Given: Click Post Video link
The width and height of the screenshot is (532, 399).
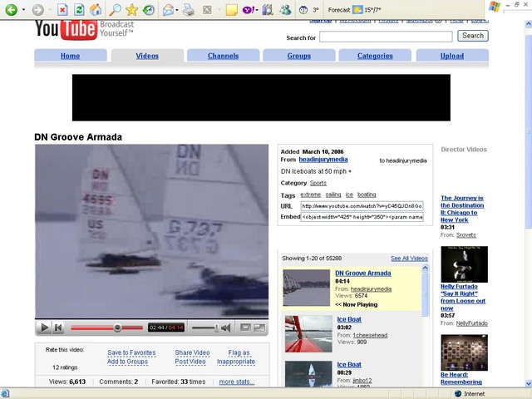Looking at the screenshot, I should [x=190, y=362].
